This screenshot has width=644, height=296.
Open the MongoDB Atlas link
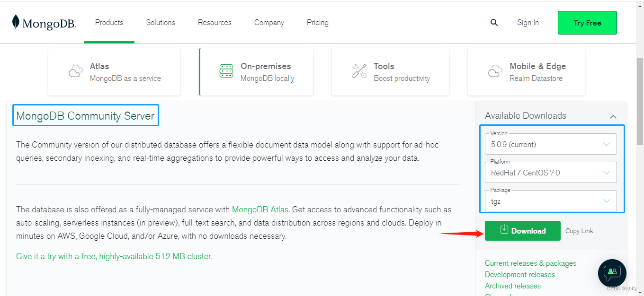[x=260, y=209]
